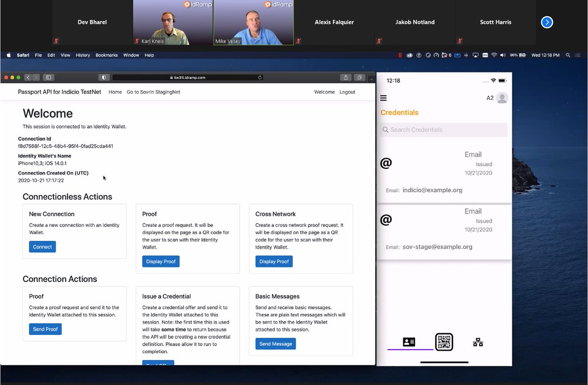Show next participants with blue arrow
This screenshot has width=588, height=385.
tap(547, 22)
